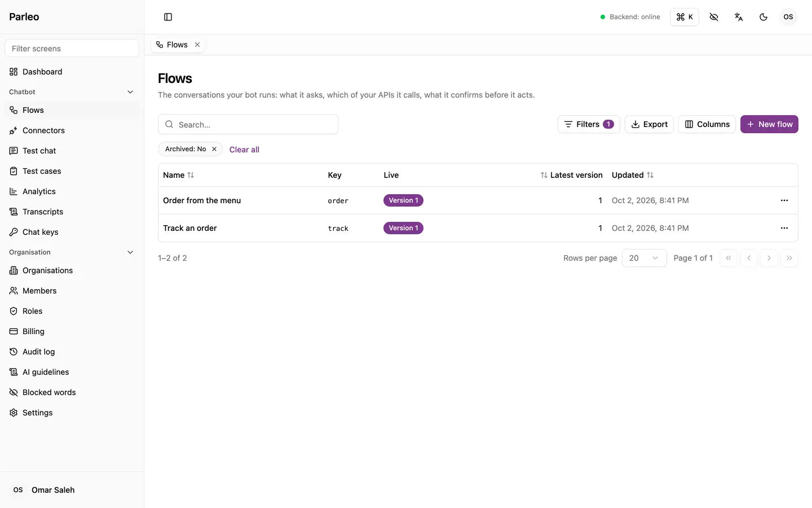
Task: Open Audit log from the sidebar
Action: (72, 352)
